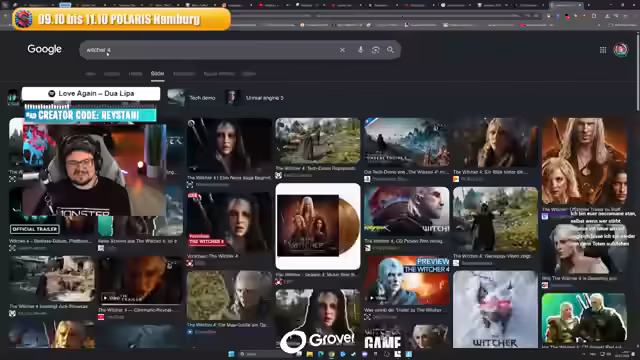Viewport: 640px width, 360px height.
Task: Open the green background Geralt image
Action: tap(584, 318)
